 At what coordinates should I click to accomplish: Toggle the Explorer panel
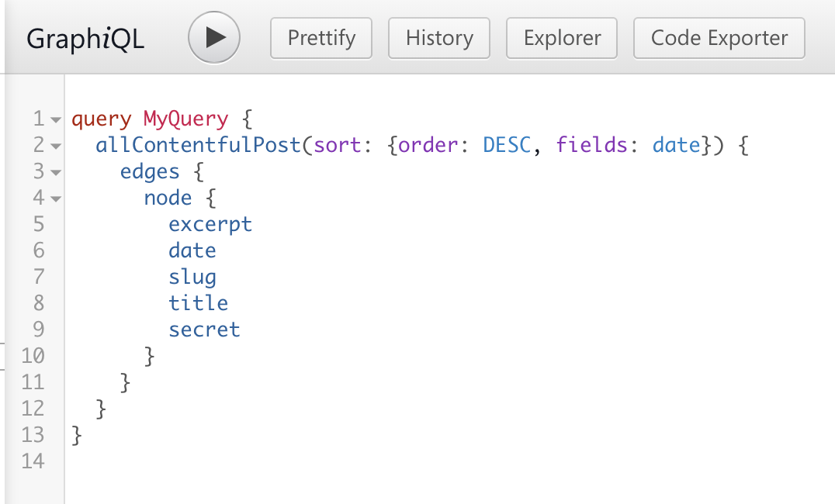(x=562, y=38)
